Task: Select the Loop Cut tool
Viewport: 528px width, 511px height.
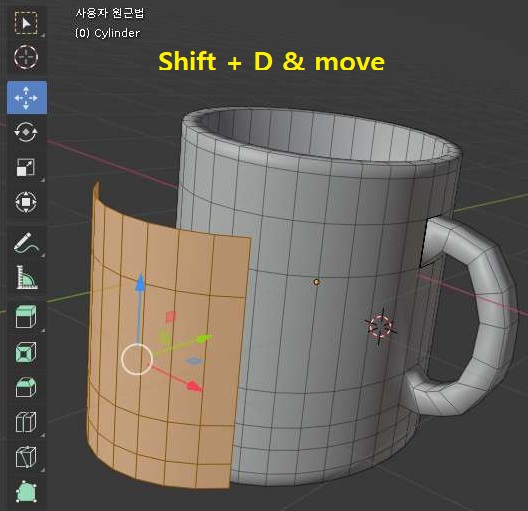Action: [x=26, y=422]
